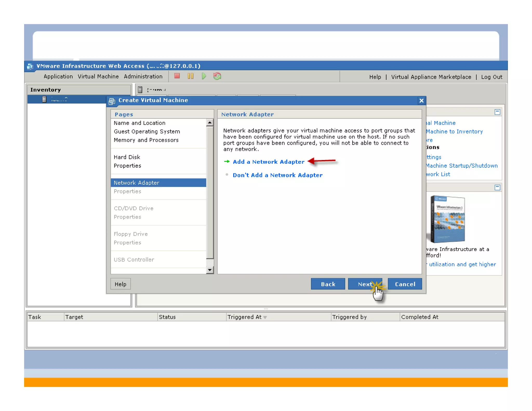Screen dimensions: 532x411
Task: Click the red Power Off stop icon
Action: tap(177, 76)
